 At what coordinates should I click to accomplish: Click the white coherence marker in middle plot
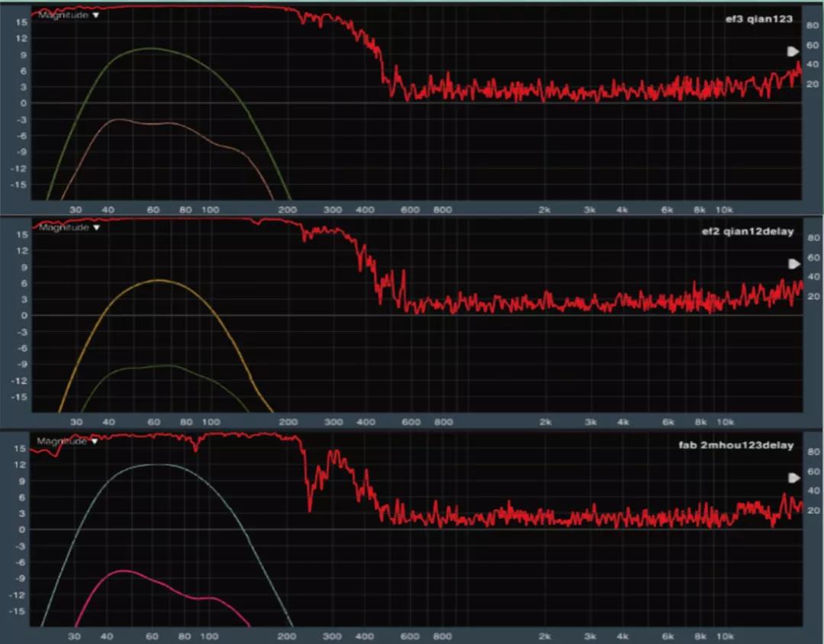click(793, 264)
